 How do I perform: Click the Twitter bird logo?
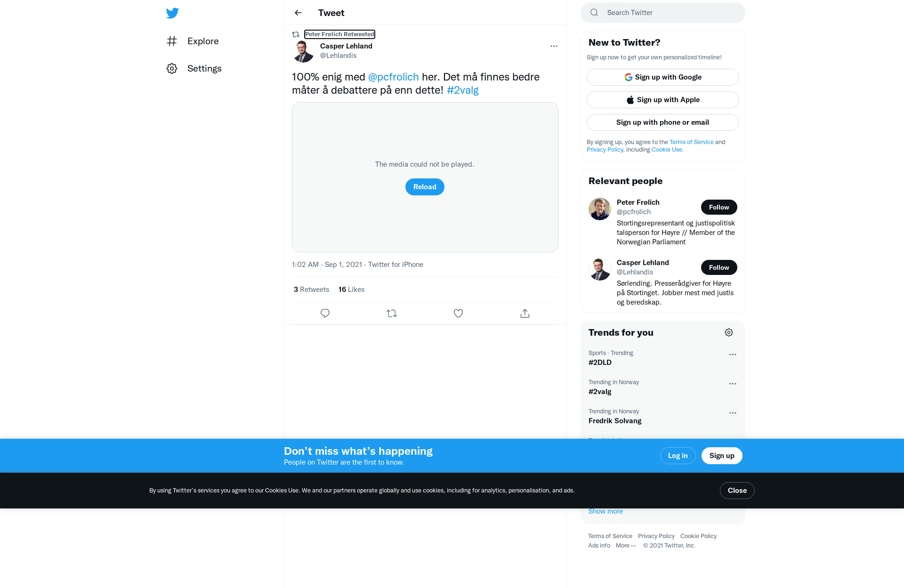click(x=172, y=13)
